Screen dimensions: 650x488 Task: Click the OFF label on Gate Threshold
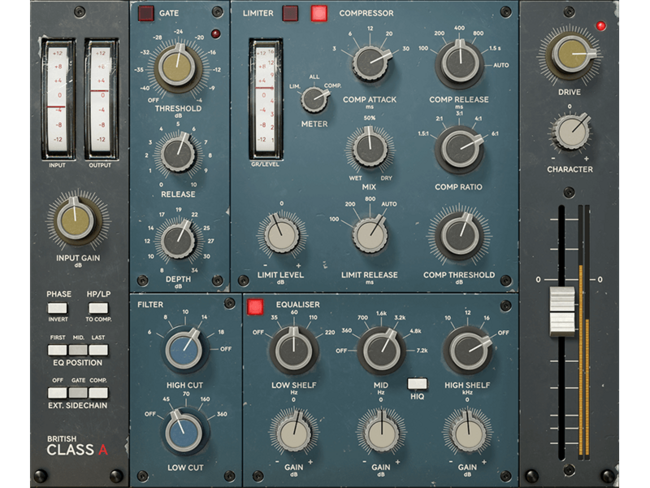(153, 100)
